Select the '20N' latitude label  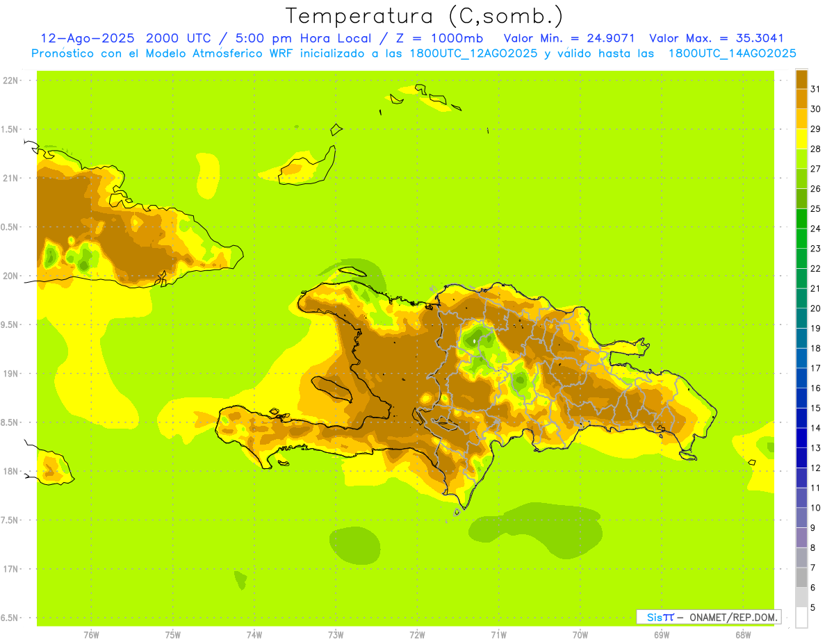(x=10, y=276)
